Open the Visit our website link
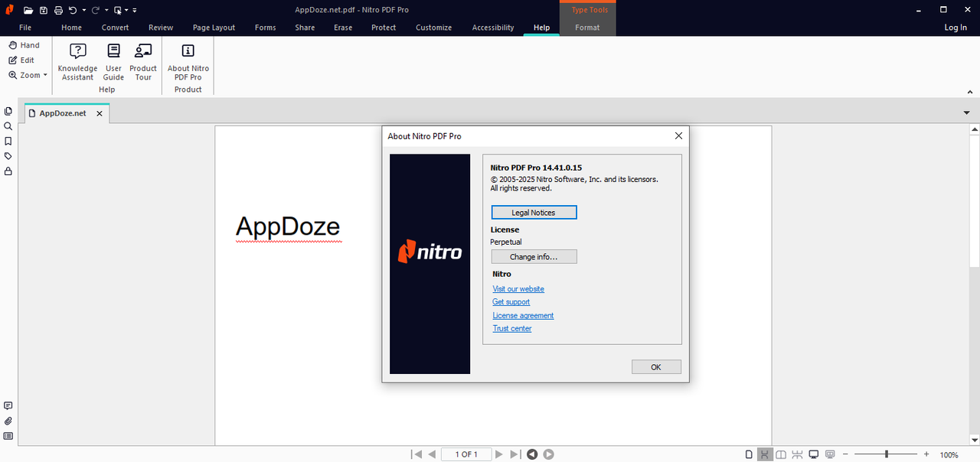The image size is (980, 462). (x=518, y=289)
